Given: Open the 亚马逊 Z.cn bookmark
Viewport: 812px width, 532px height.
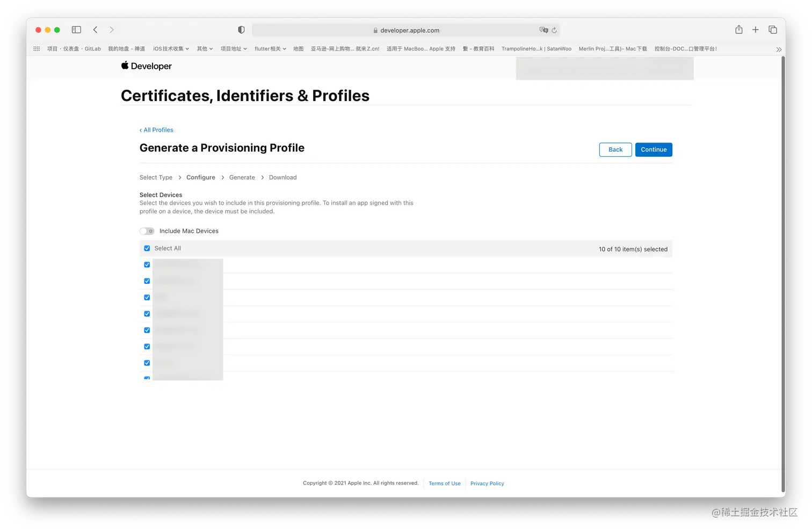Looking at the screenshot, I should tap(345, 49).
